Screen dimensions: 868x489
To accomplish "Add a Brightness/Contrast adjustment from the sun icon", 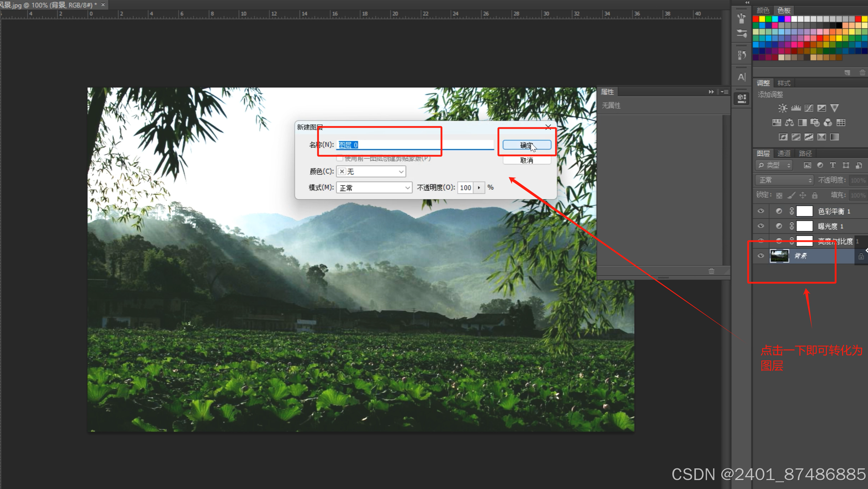I will [x=783, y=108].
